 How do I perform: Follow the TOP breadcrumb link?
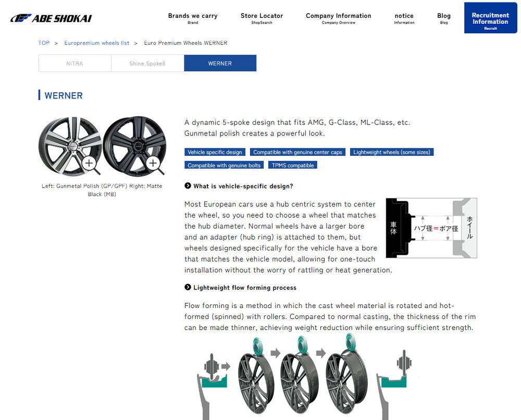(44, 43)
